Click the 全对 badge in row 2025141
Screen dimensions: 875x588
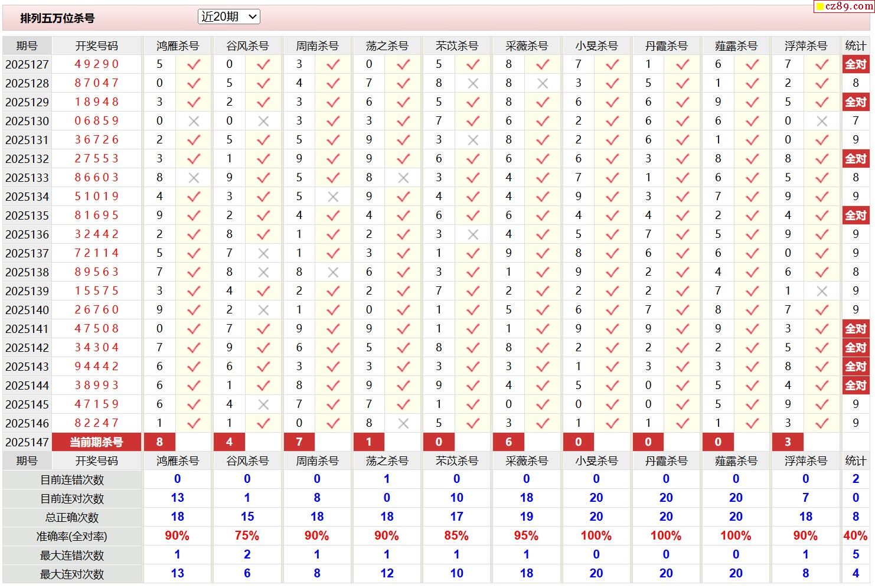click(x=856, y=329)
